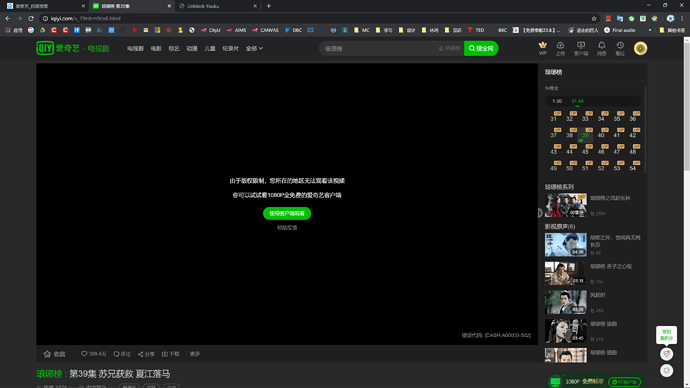Open the 学习 bookmarks folder
The height and width of the screenshot is (388, 690).
[384, 30]
